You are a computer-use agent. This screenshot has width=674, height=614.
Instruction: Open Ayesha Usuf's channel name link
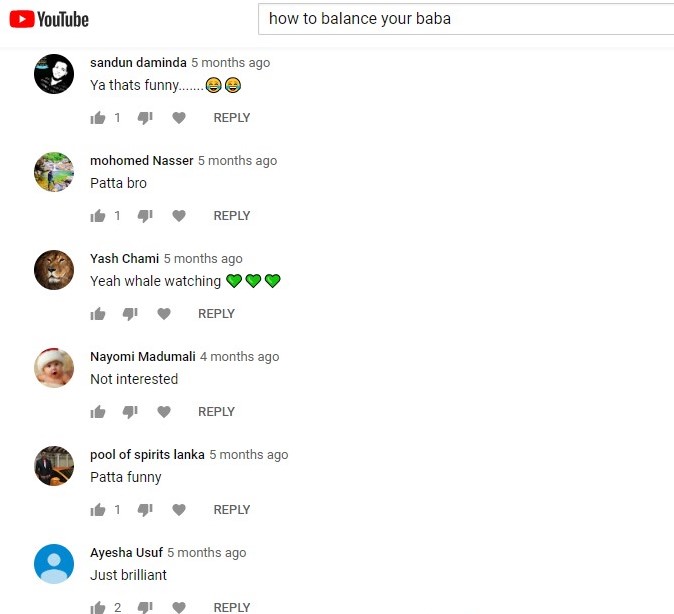126,553
